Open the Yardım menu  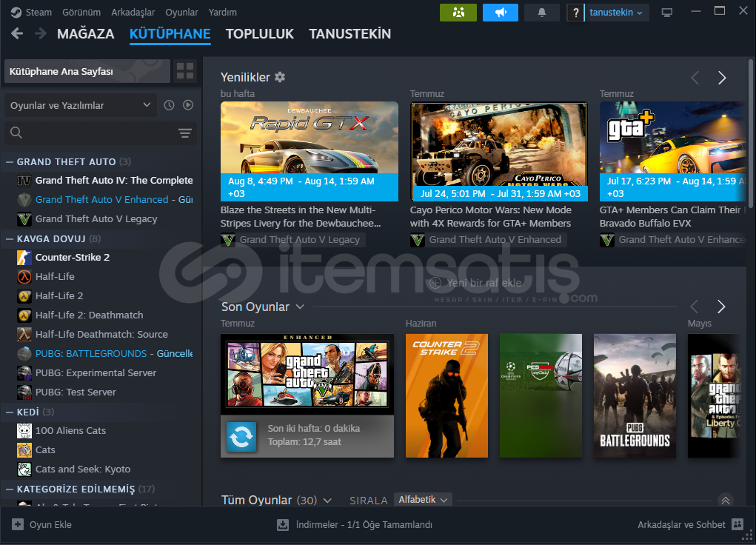click(222, 12)
